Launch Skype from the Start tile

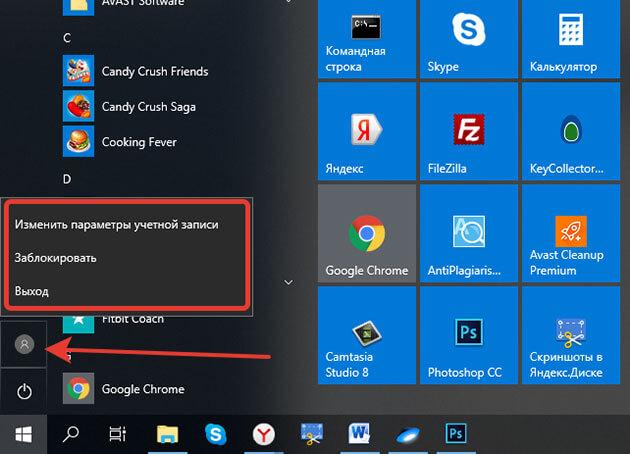(469, 39)
